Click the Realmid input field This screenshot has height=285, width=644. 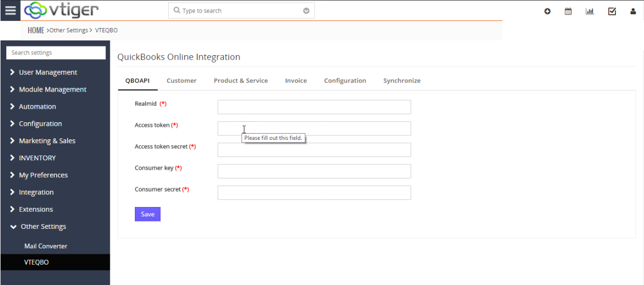[x=314, y=107]
